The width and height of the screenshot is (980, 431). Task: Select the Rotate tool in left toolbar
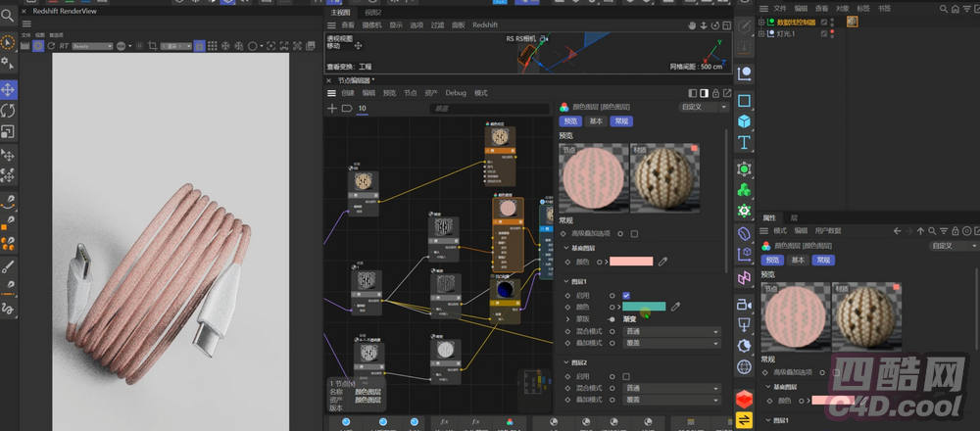pyautogui.click(x=8, y=111)
